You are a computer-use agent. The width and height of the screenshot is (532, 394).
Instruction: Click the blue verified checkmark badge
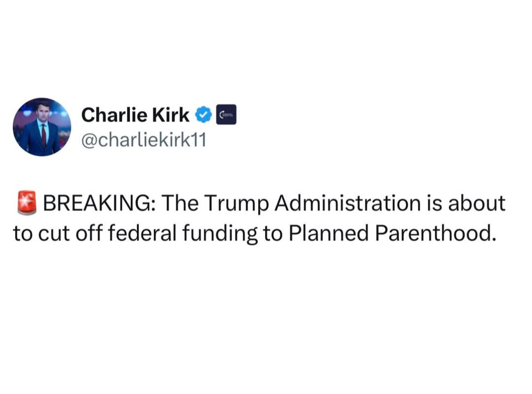click(204, 115)
